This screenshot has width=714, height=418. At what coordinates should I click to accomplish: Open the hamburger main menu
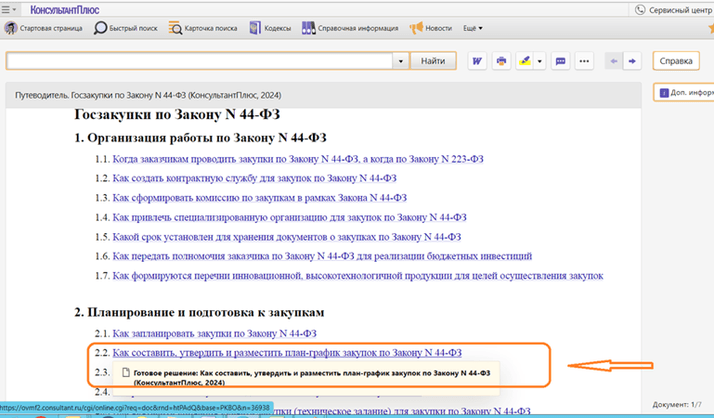(8, 10)
